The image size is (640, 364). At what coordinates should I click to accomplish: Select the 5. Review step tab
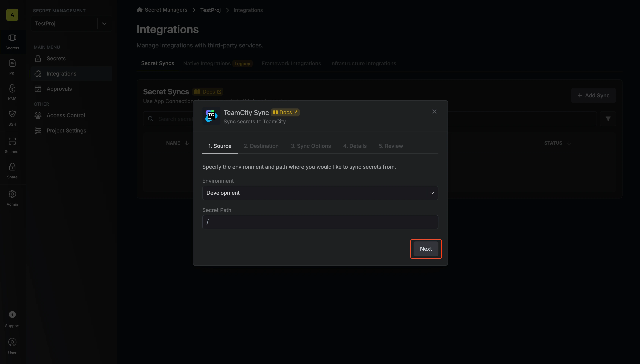(391, 146)
